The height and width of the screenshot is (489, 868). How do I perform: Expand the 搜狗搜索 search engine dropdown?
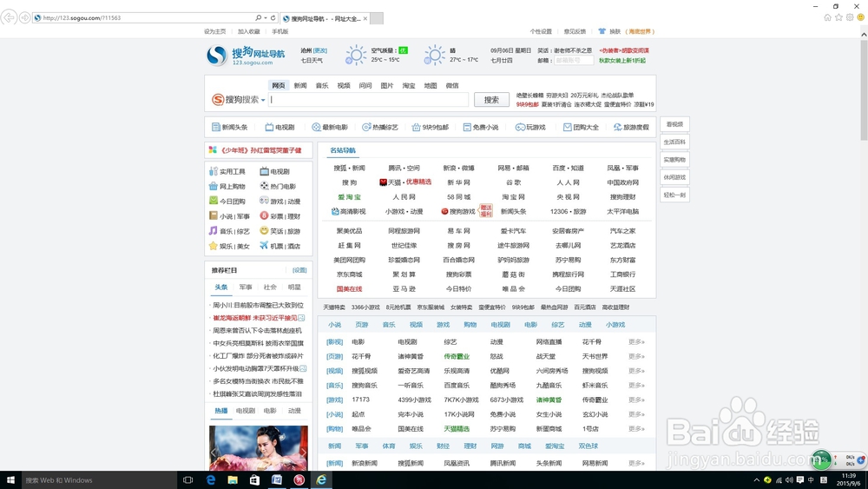click(263, 100)
